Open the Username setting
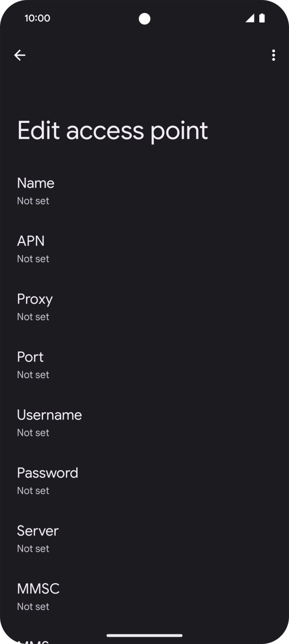 [49, 415]
